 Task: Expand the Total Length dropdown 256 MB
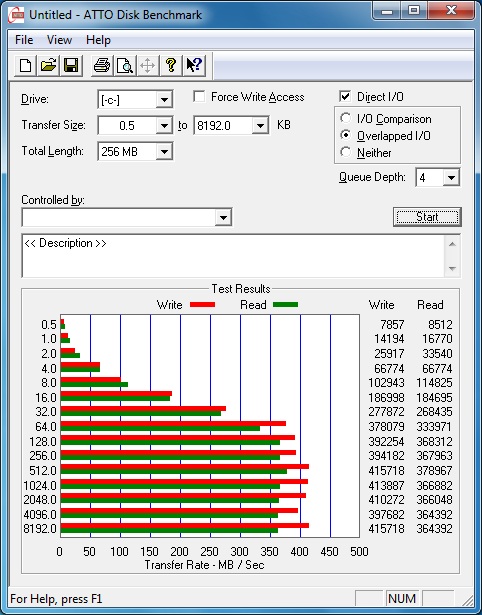(x=164, y=151)
